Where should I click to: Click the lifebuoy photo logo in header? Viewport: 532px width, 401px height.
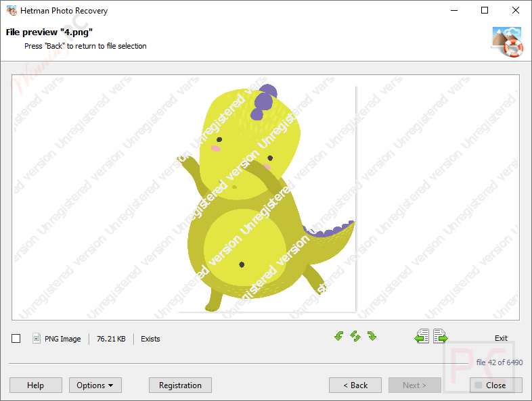pos(507,42)
